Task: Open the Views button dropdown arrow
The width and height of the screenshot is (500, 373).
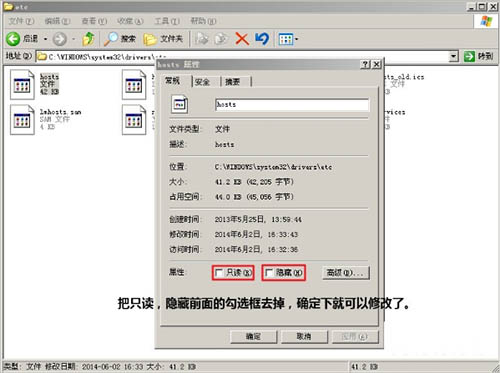Action: (296, 39)
